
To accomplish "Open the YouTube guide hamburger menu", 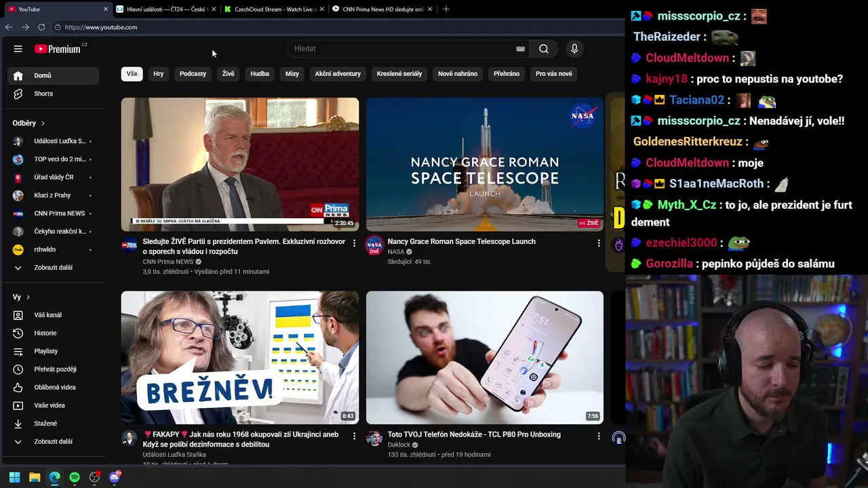I will pyautogui.click(x=18, y=49).
